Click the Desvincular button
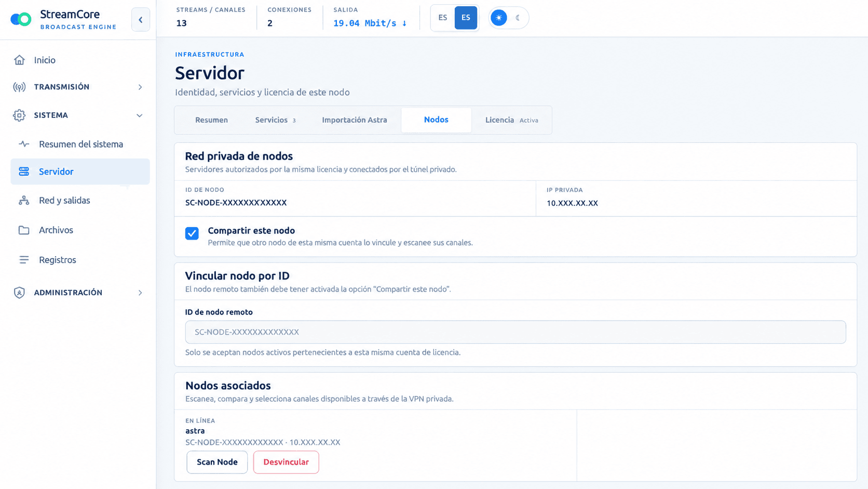The width and height of the screenshot is (868, 489). tap(286, 462)
